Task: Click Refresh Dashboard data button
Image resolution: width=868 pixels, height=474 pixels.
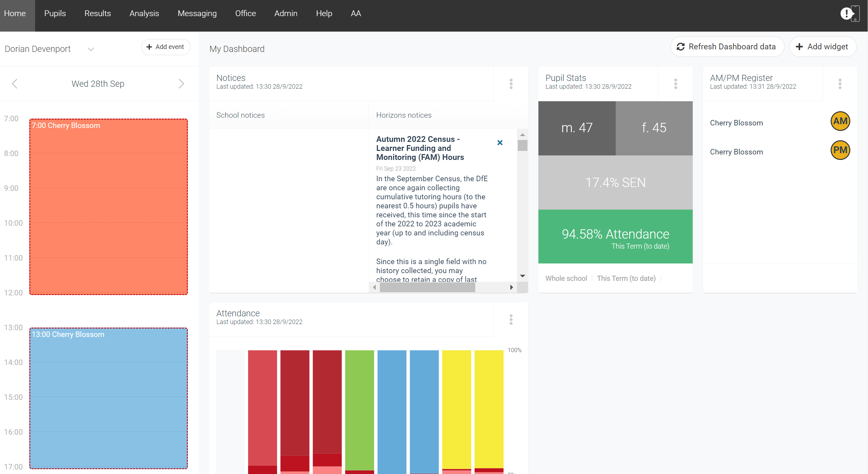Action: coord(727,46)
